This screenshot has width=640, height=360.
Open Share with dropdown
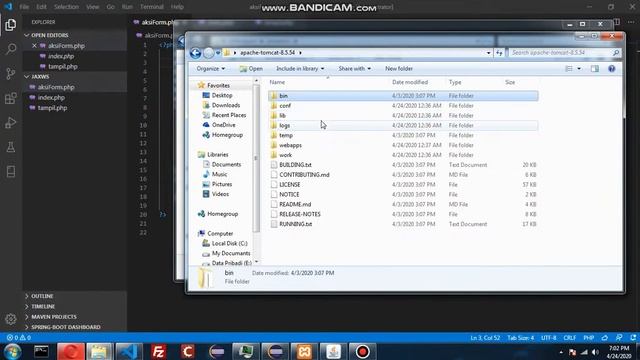pyautogui.click(x=354, y=69)
